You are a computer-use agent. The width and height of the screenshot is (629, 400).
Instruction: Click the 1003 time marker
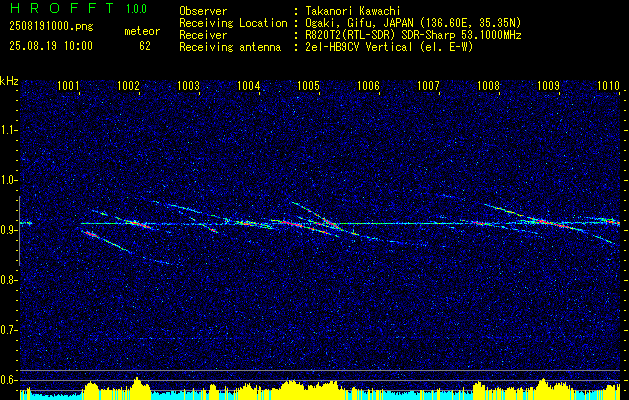click(x=188, y=85)
